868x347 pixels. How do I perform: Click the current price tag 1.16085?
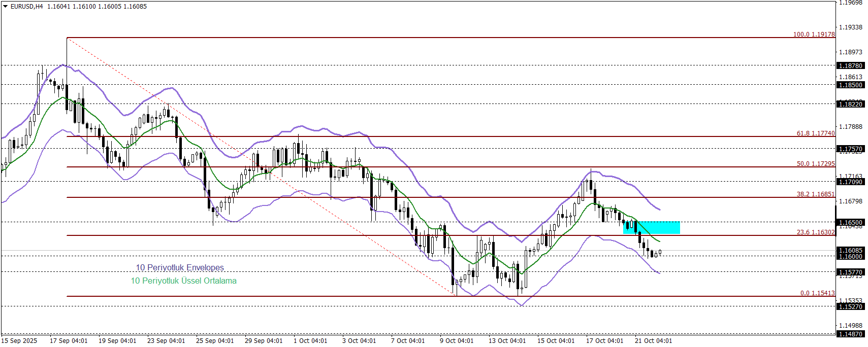850,250
